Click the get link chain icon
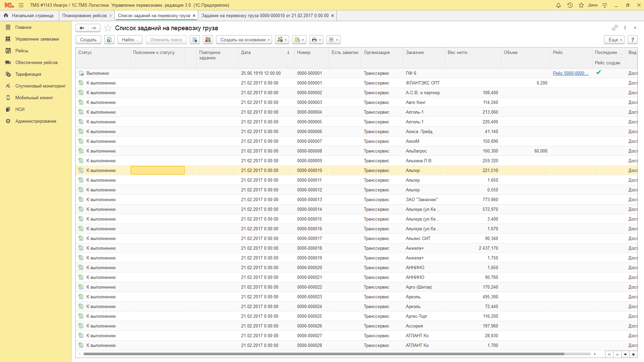 click(615, 27)
